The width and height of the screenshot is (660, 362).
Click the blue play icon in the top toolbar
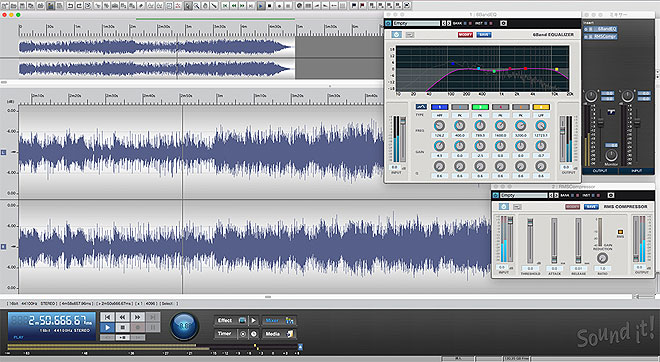pyautogui.click(x=261, y=6)
